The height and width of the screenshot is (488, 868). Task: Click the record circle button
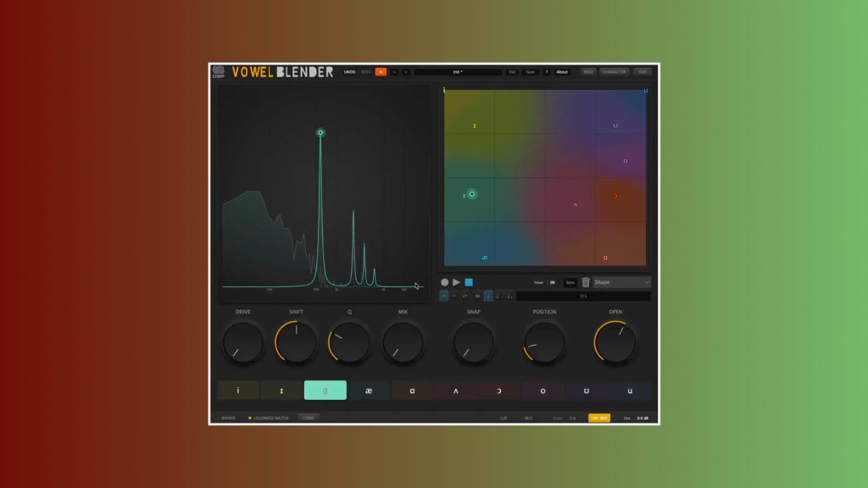(444, 282)
